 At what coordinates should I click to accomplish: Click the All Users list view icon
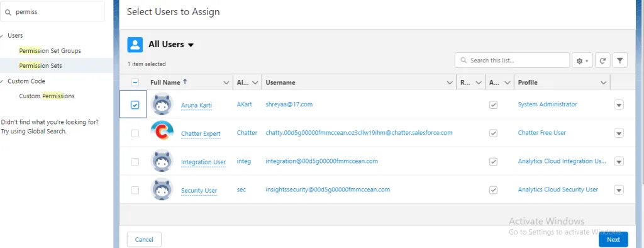[x=135, y=45]
